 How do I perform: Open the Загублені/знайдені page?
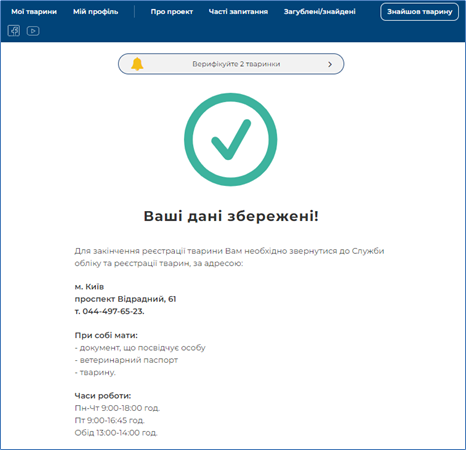320,12
